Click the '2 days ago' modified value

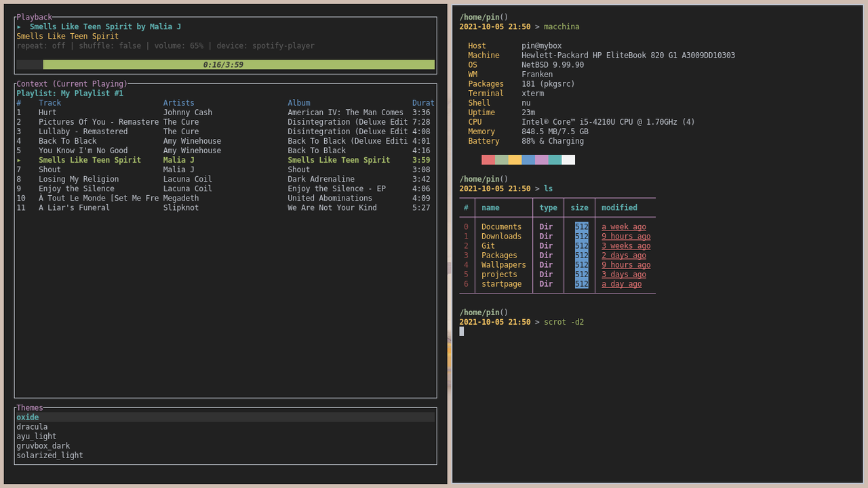pyautogui.click(x=624, y=256)
